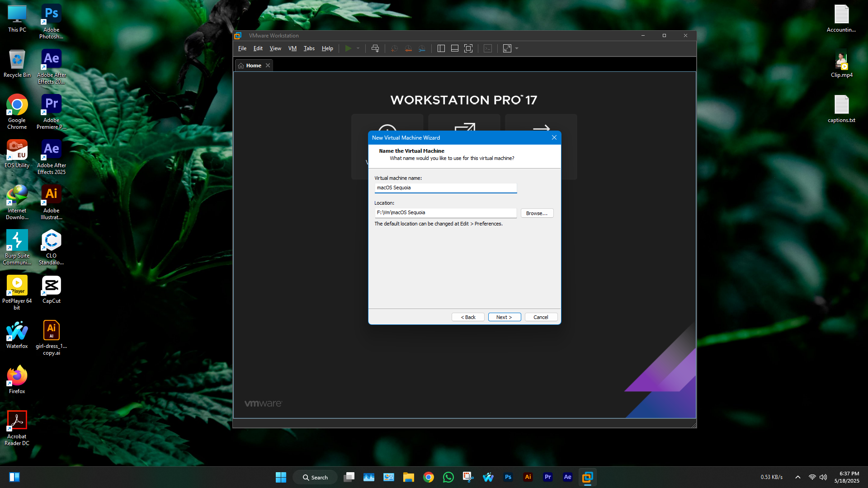Show hidden system tray icons chevron

pyautogui.click(x=798, y=477)
